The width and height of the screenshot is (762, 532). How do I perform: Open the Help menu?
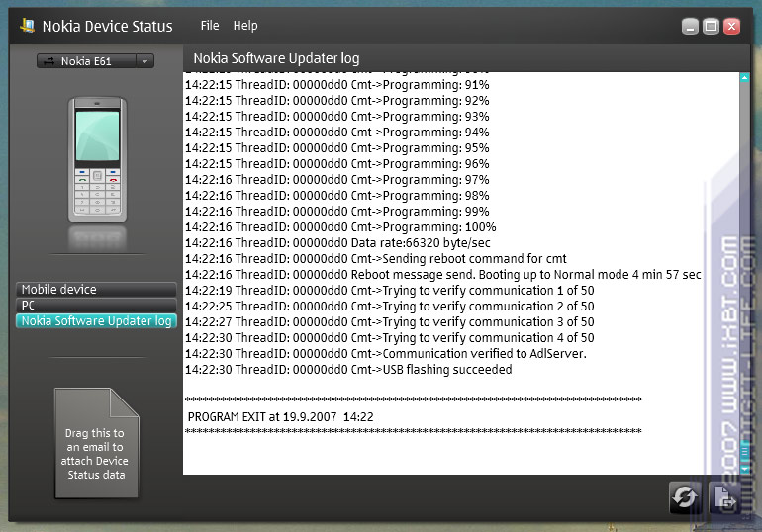coord(245,26)
